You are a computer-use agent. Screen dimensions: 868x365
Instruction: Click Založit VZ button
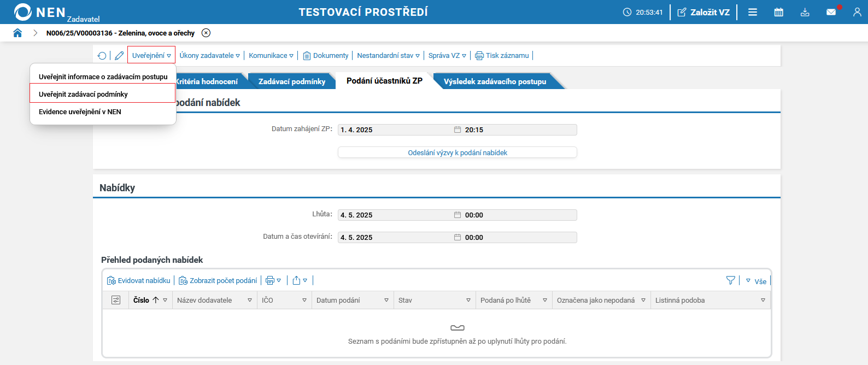[x=703, y=12]
